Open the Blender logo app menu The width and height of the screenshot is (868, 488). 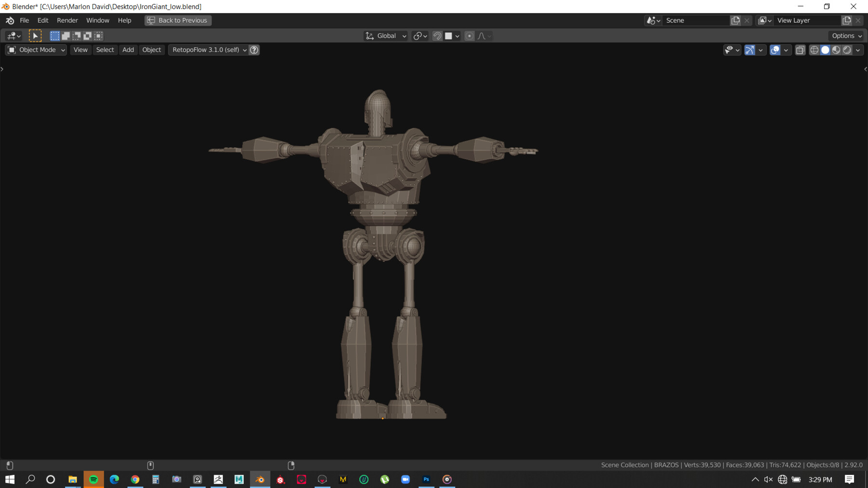coord(10,20)
